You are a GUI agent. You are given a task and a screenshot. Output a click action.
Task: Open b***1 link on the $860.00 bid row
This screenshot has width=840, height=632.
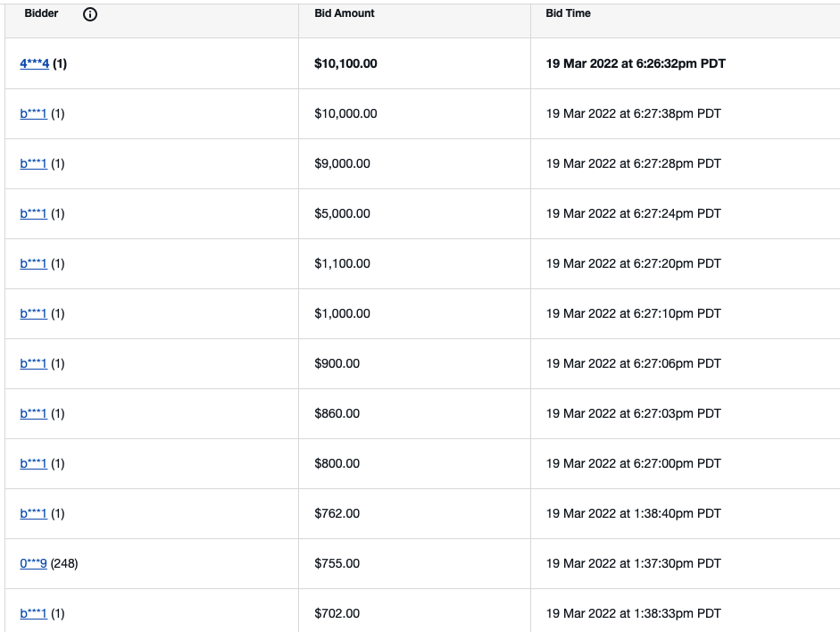31,413
